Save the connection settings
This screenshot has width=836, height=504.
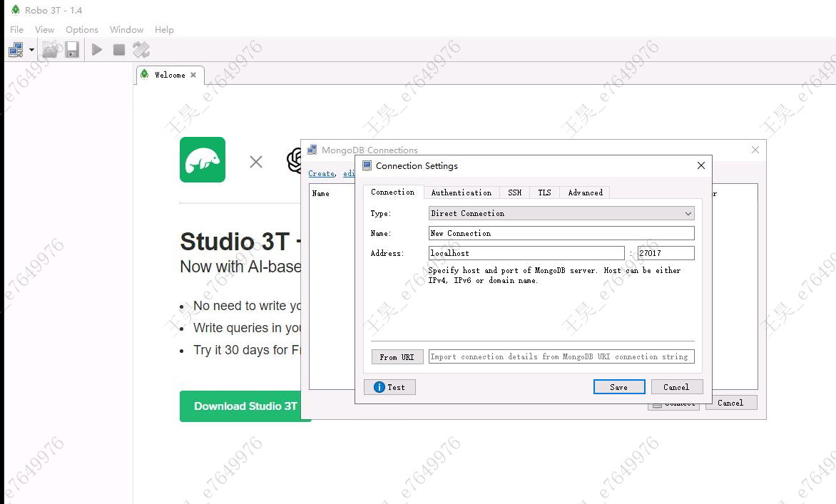click(x=619, y=387)
